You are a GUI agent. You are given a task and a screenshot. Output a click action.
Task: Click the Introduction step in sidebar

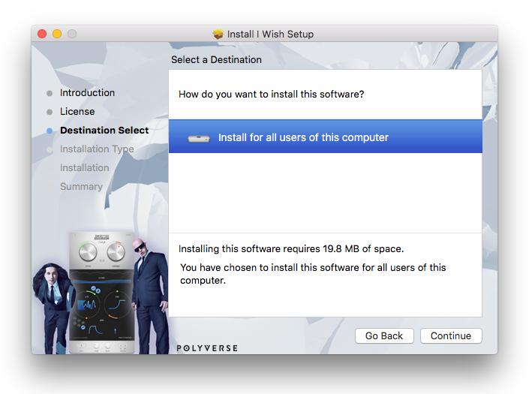[87, 92]
